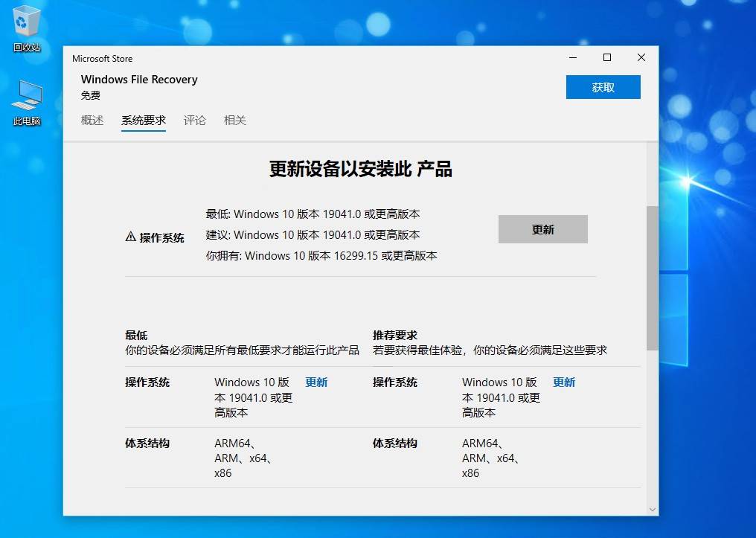Image resolution: width=756 pixels, height=538 pixels.
Task: Go to the 相关 tab
Action: pyautogui.click(x=235, y=121)
